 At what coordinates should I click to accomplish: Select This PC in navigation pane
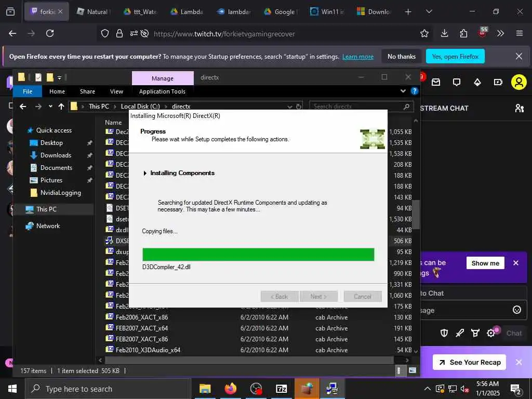point(46,209)
